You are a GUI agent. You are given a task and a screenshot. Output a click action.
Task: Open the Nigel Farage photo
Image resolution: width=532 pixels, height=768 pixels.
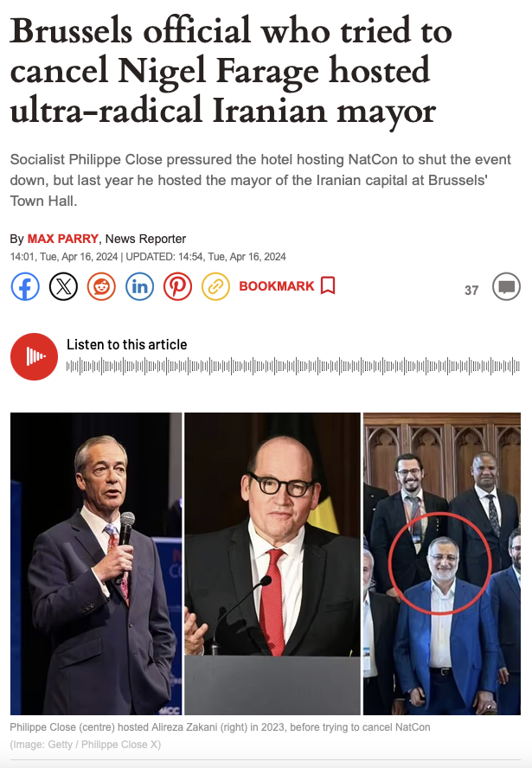pos(96,564)
